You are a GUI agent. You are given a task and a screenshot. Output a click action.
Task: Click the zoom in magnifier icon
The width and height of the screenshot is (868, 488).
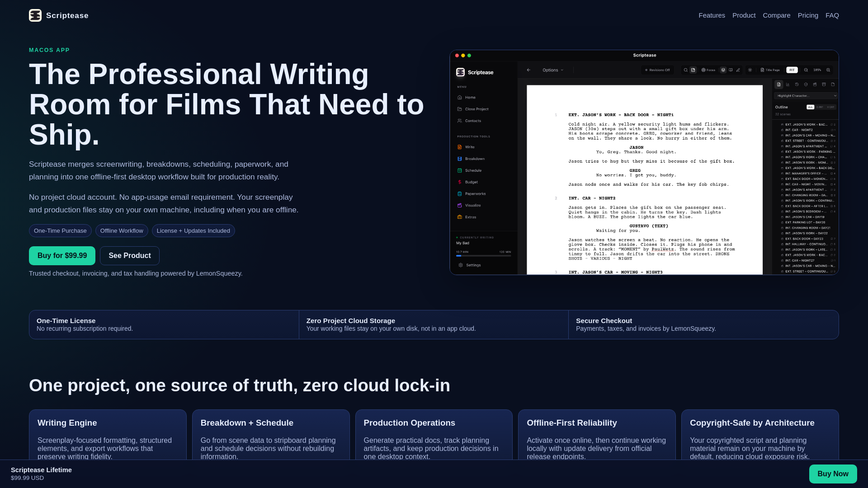pyautogui.click(x=828, y=70)
